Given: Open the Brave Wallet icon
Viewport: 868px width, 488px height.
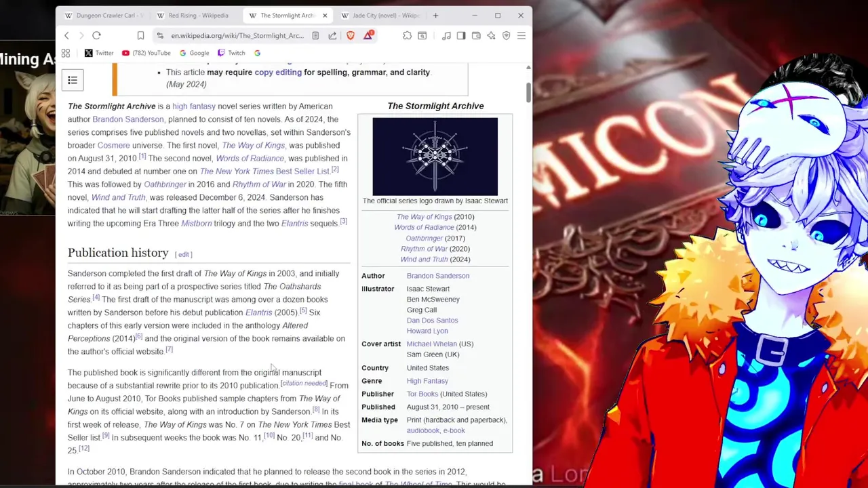Looking at the screenshot, I should tap(476, 35).
